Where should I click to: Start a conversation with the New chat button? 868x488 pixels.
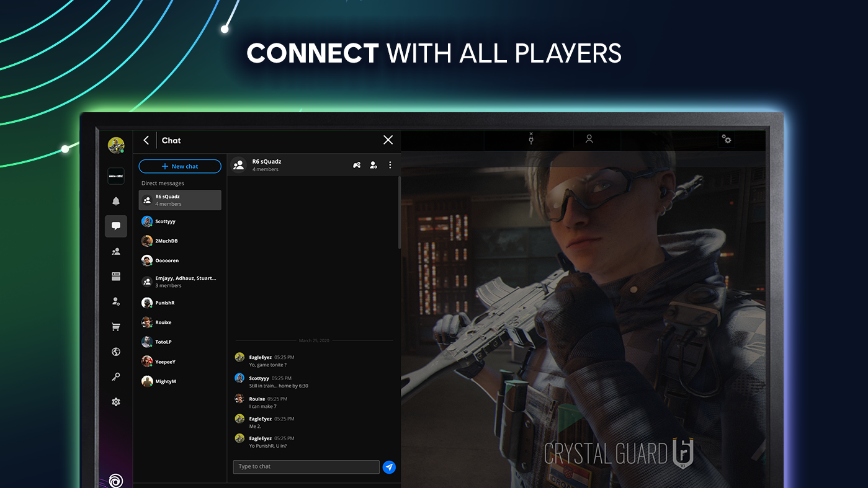180,166
